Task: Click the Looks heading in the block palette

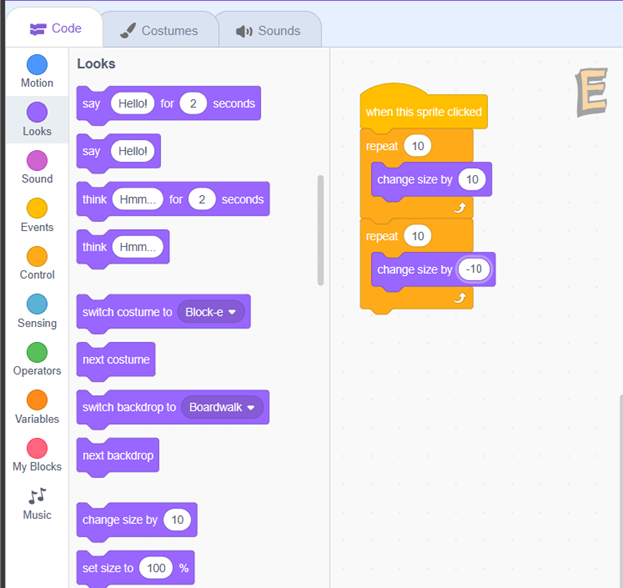Action: point(96,64)
